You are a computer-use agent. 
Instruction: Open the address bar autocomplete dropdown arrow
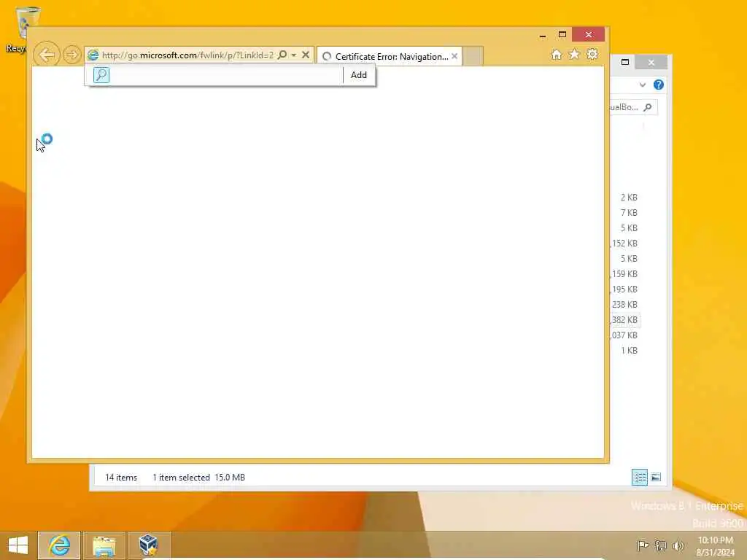294,55
